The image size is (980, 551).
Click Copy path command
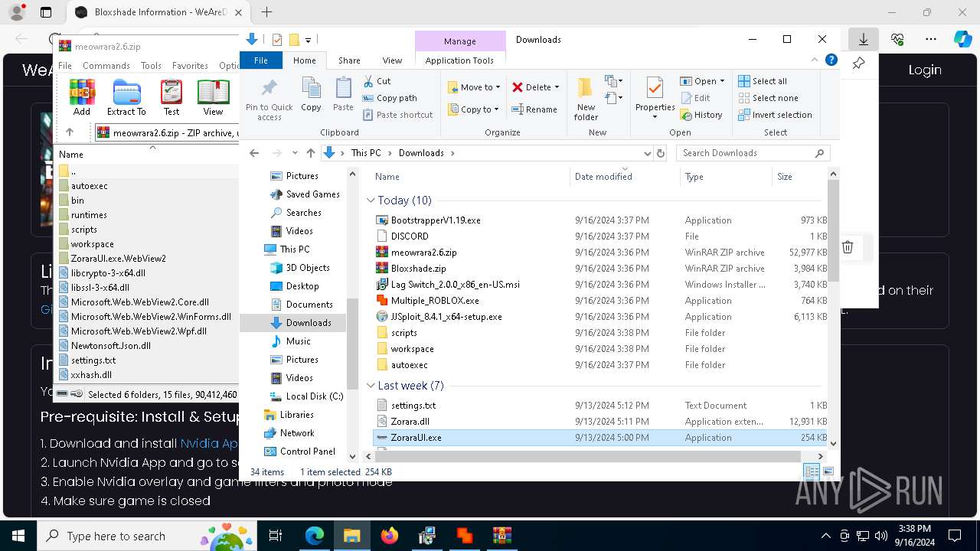click(390, 98)
